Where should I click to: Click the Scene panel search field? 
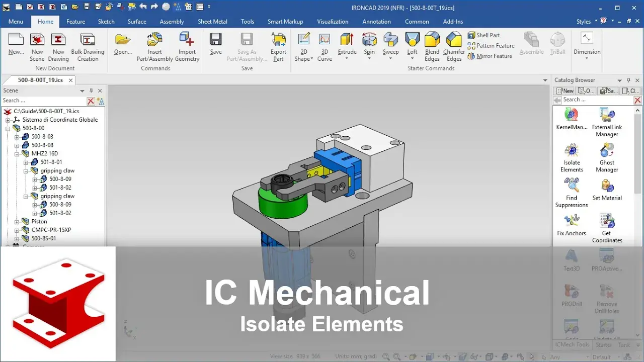(x=43, y=101)
